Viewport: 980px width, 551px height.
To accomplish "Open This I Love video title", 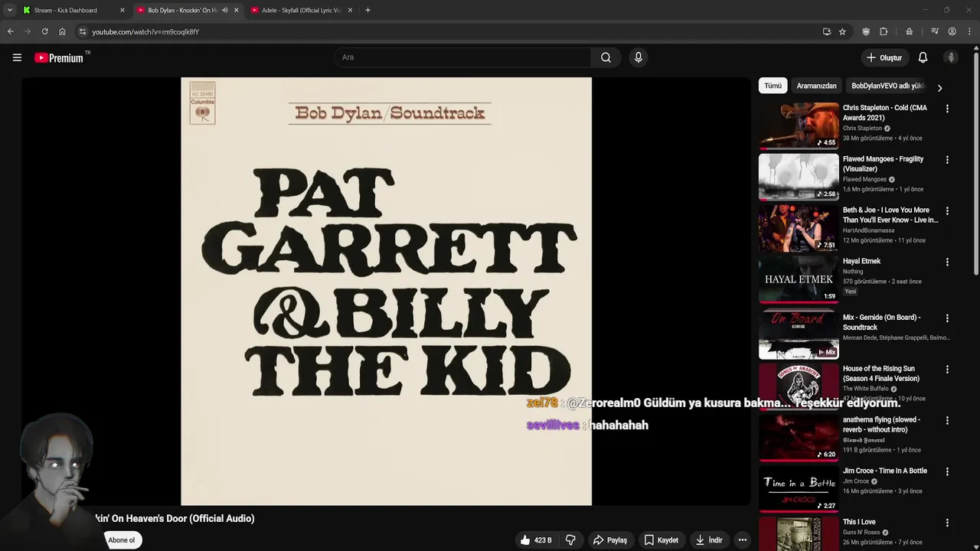I will 859,522.
